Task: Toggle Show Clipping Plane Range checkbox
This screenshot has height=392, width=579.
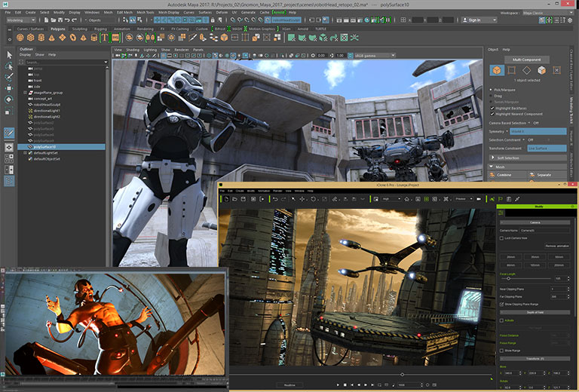Action: pyautogui.click(x=501, y=304)
